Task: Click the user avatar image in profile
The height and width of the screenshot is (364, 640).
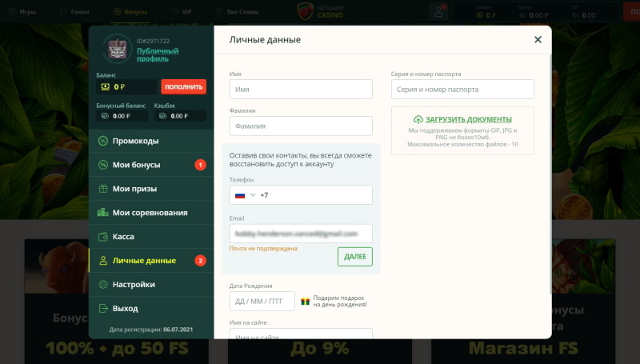Action: point(117,49)
